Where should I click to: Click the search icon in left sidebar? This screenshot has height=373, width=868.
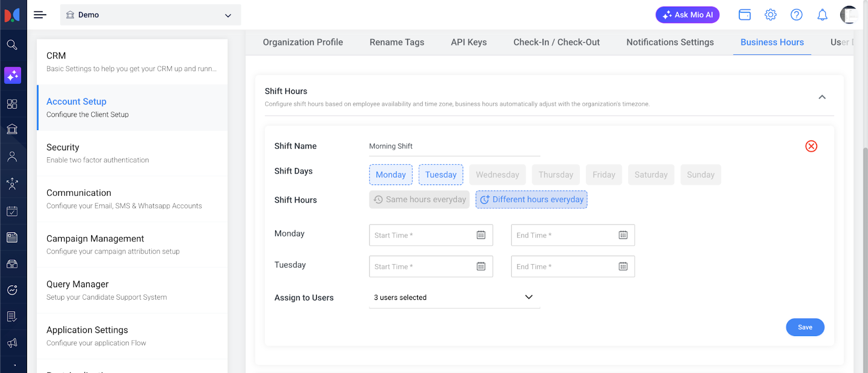(12, 45)
